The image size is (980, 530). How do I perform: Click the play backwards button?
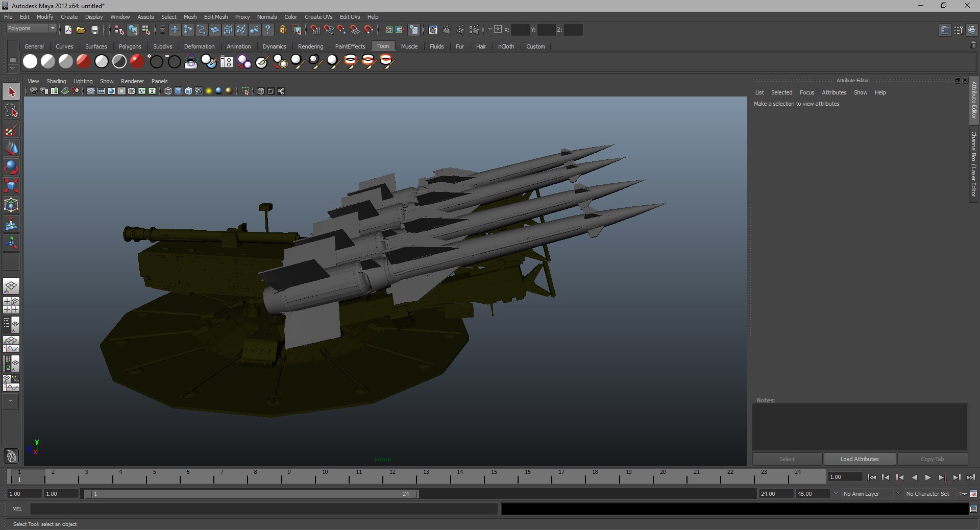click(x=914, y=477)
